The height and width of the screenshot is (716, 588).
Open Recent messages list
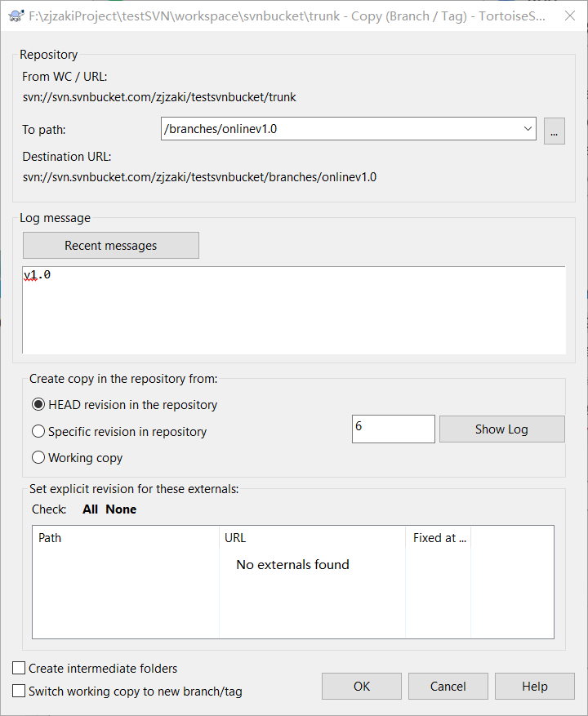[110, 245]
